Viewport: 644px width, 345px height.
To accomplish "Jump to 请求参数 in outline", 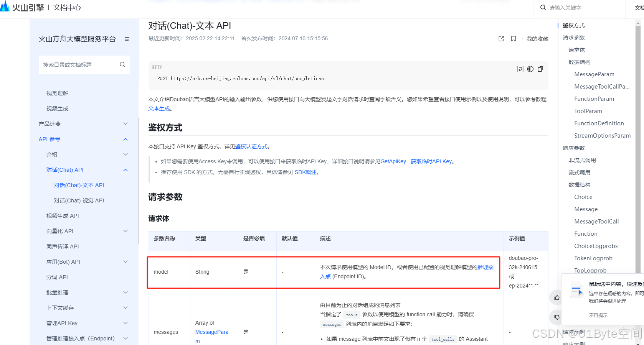I will point(574,38).
